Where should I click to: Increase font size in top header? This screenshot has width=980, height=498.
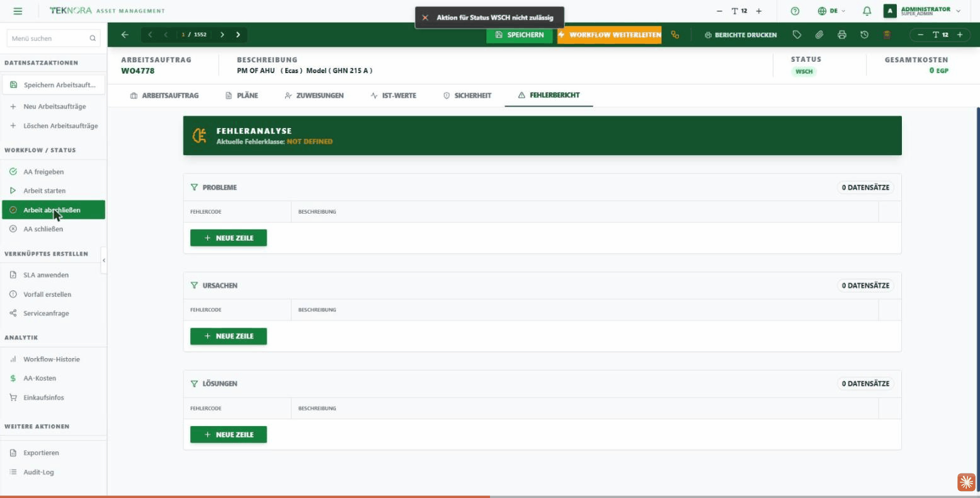click(758, 11)
